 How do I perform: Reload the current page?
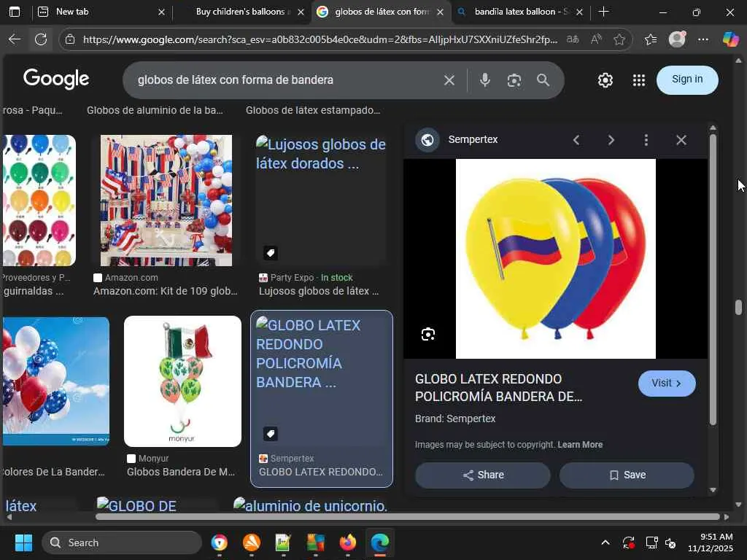coord(41,39)
